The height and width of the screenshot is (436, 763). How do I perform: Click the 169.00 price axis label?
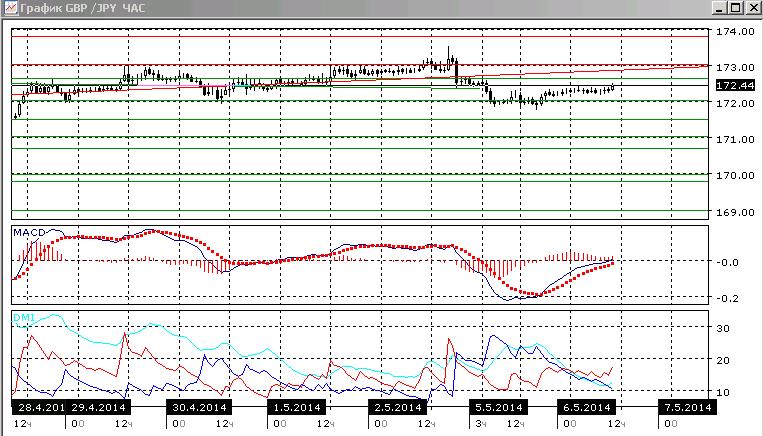click(x=735, y=213)
